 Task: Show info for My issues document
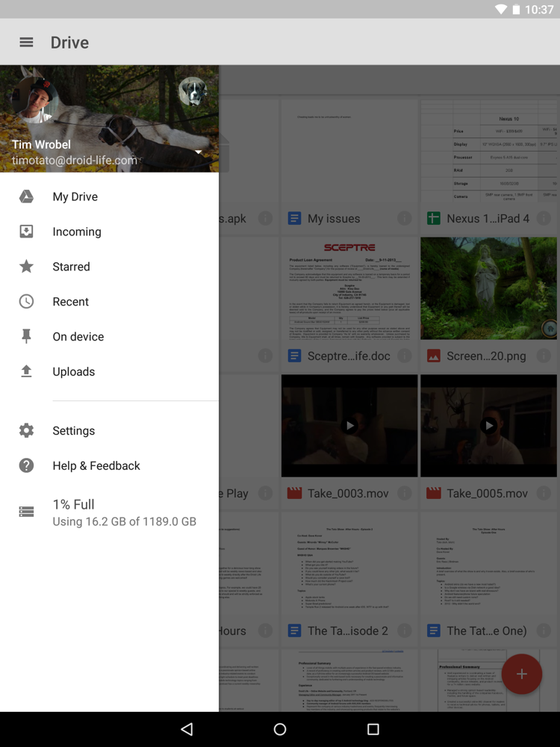[x=404, y=219]
